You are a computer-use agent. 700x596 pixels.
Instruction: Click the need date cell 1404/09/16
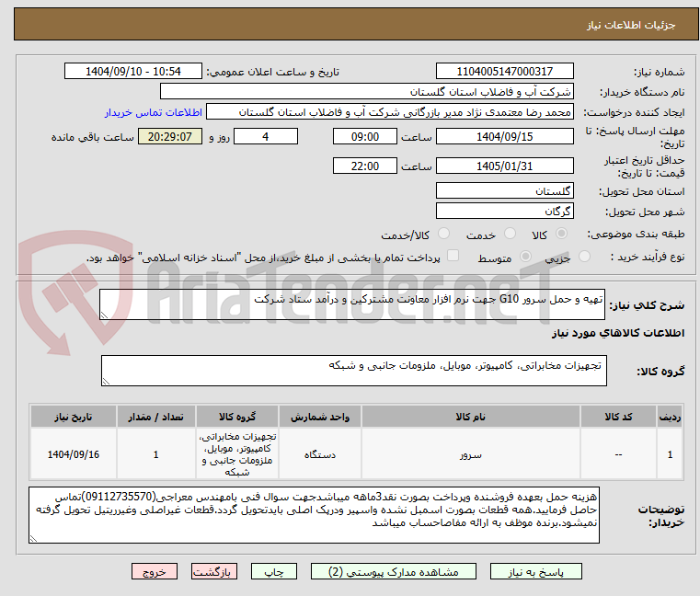pyautogui.click(x=74, y=455)
